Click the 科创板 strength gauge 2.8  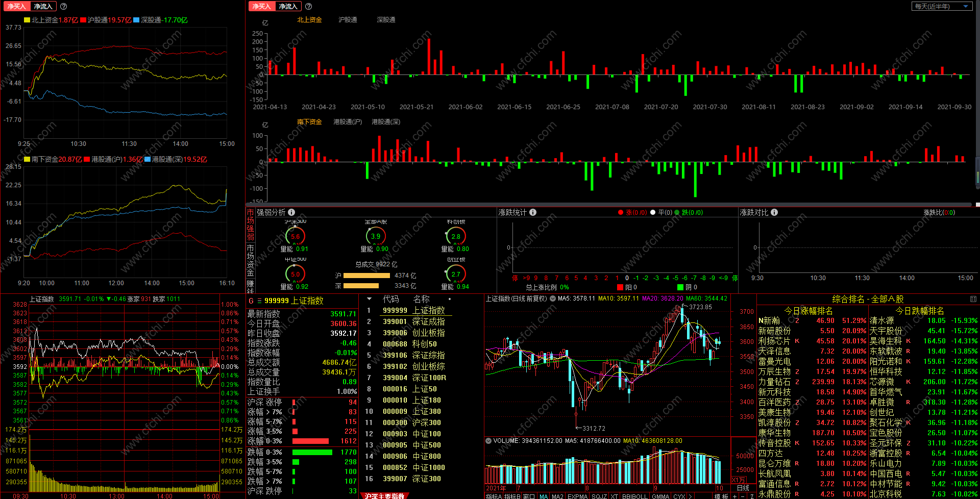tap(456, 236)
